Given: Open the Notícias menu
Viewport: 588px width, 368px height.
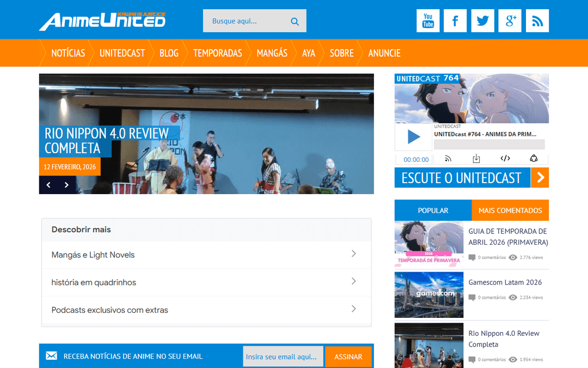Looking at the screenshot, I should coord(68,53).
